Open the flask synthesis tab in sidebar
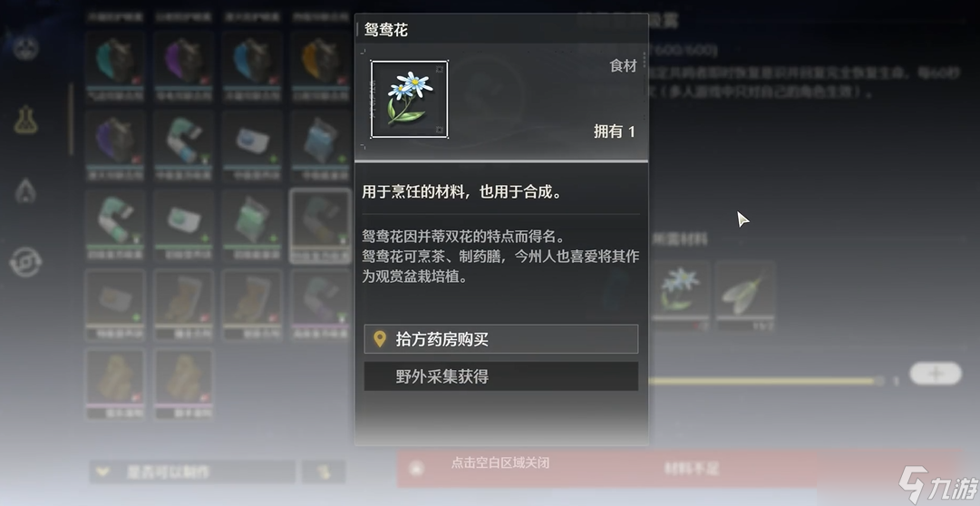 tap(26, 120)
